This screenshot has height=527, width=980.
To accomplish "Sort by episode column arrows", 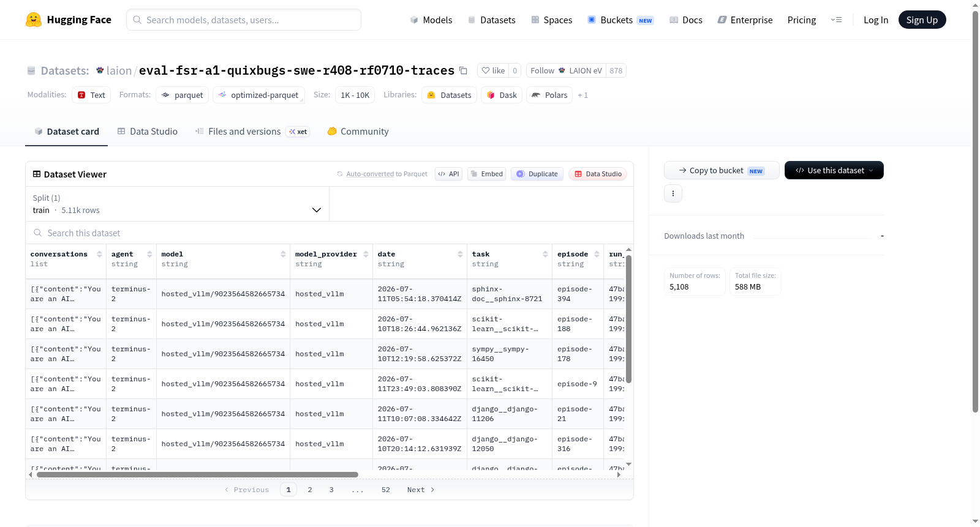I will coord(597,254).
